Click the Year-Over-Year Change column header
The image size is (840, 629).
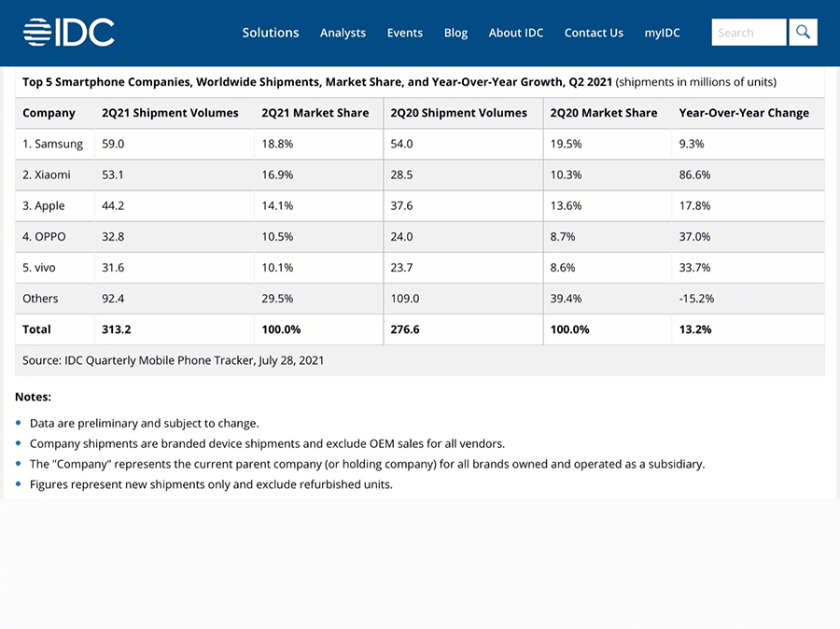coord(744,113)
